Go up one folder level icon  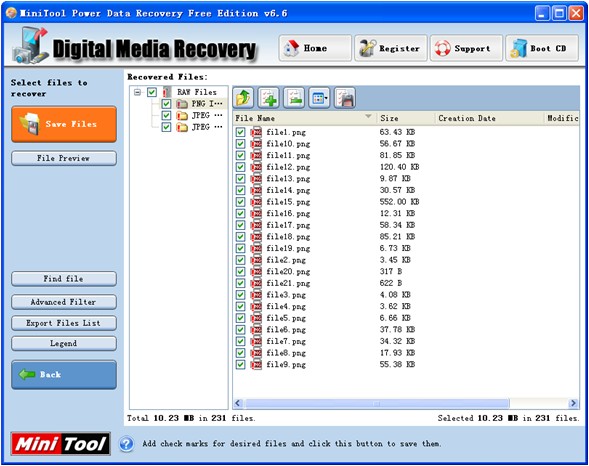point(243,98)
